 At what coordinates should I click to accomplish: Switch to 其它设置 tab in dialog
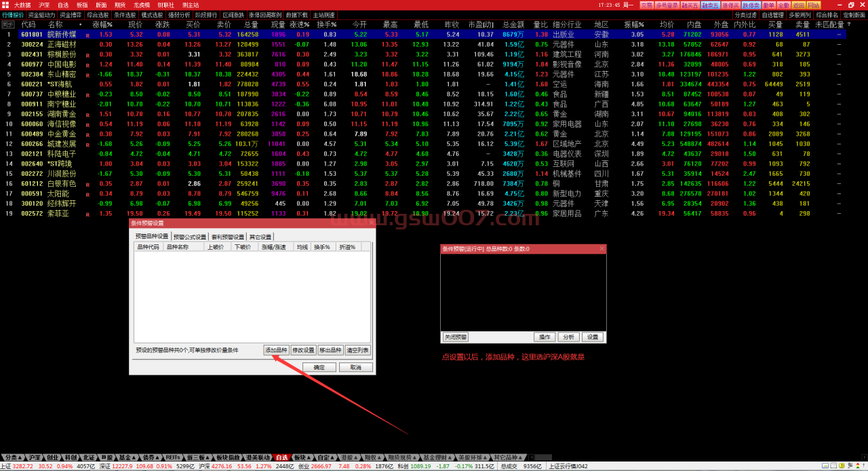coord(260,237)
